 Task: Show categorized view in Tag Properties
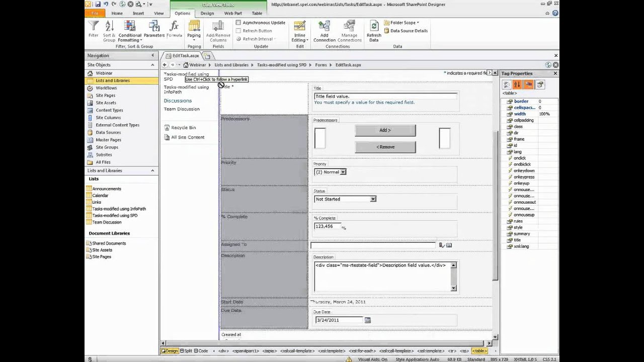pos(507,84)
